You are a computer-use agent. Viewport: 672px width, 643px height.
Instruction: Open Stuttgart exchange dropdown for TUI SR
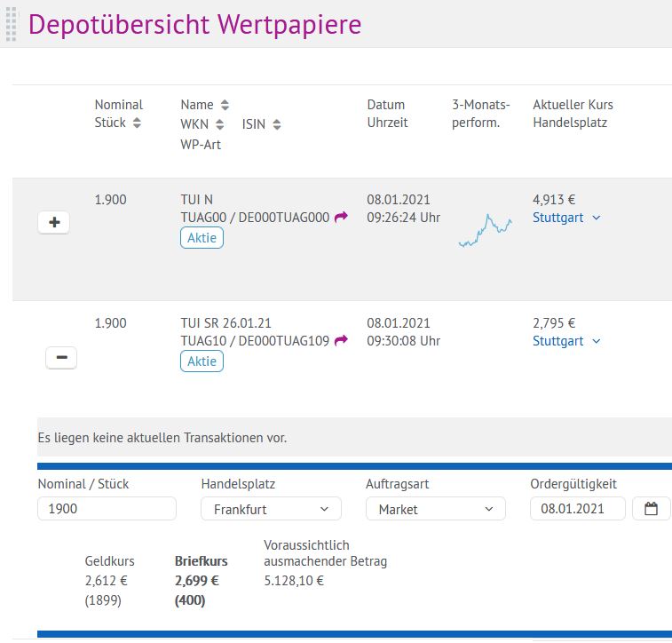[567, 341]
